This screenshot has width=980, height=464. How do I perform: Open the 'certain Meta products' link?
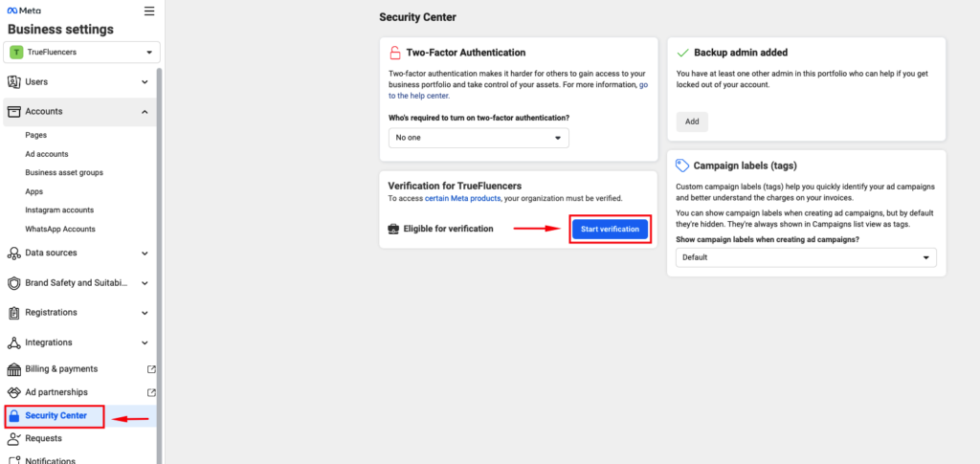[x=463, y=199]
